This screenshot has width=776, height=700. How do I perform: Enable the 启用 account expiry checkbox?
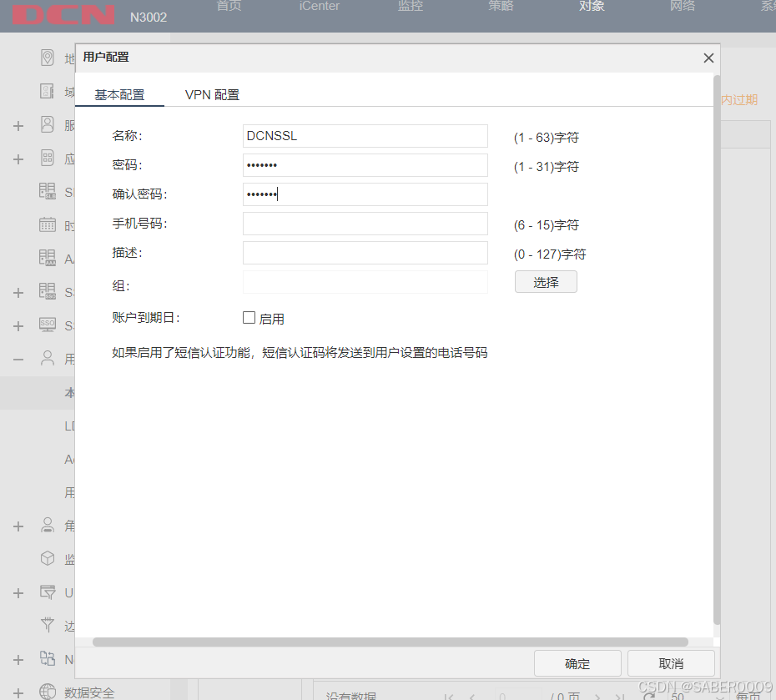(249, 317)
